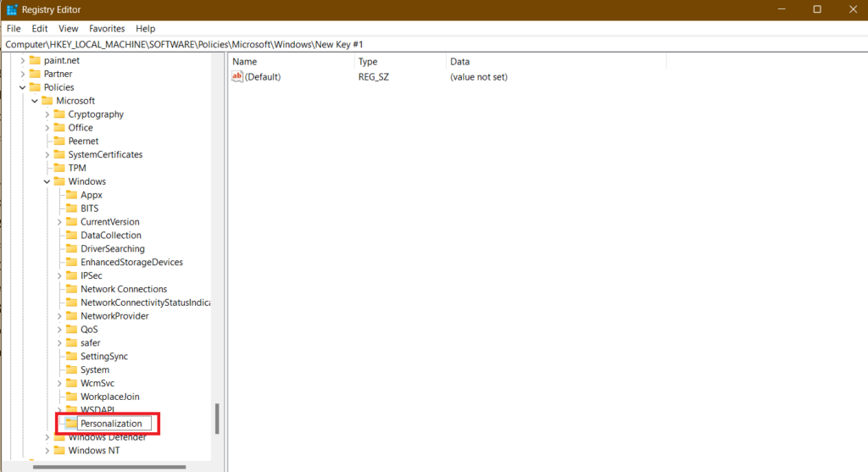Click the Personalization key name edit box
The width and height of the screenshot is (868, 472).
[114, 424]
